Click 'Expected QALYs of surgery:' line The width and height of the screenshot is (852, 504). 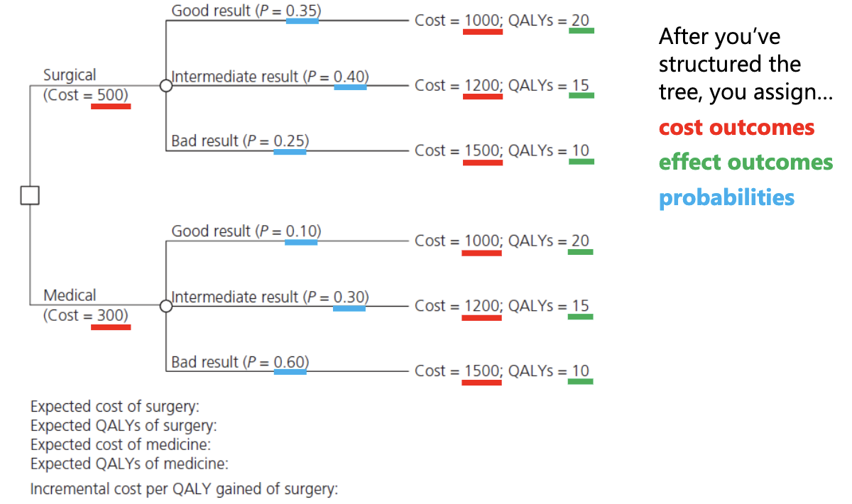124,426
